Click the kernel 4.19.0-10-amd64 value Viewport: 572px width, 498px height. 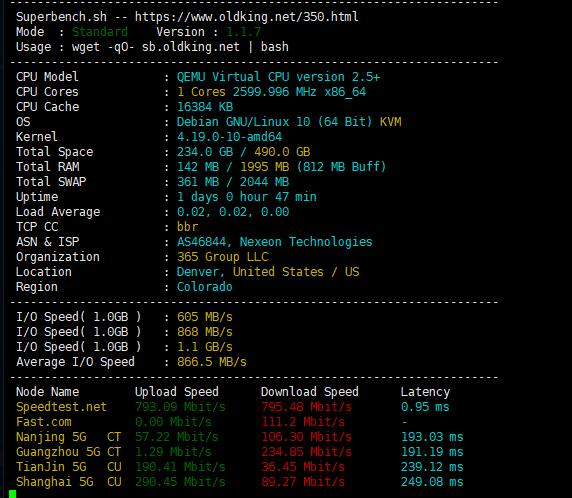pyautogui.click(x=229, y=137)
